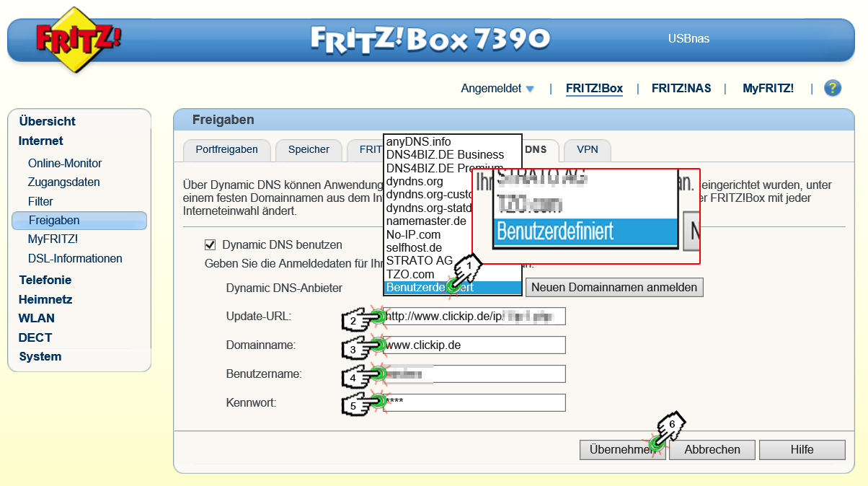
Task: Open Online-Monitor in the sidebar
Action: 65,163
